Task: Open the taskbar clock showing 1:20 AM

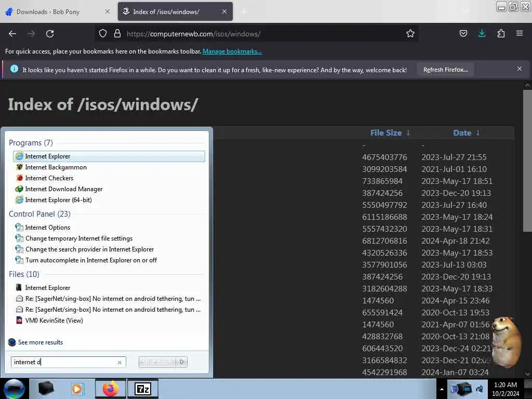Action: pyautogui.click(x=506, y=389)
